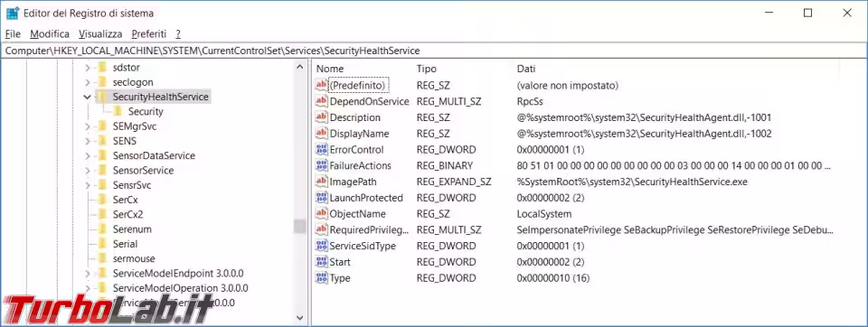Expand the ServiceModelEndpoint 3.0.0.0 key
The height and width of the screenshot is (327, 868).
88,274
